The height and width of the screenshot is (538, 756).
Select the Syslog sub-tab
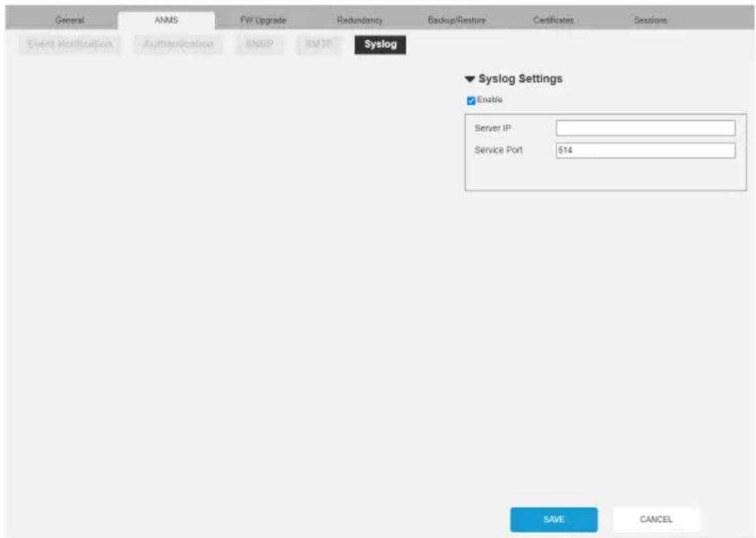(x=380, y=45)
